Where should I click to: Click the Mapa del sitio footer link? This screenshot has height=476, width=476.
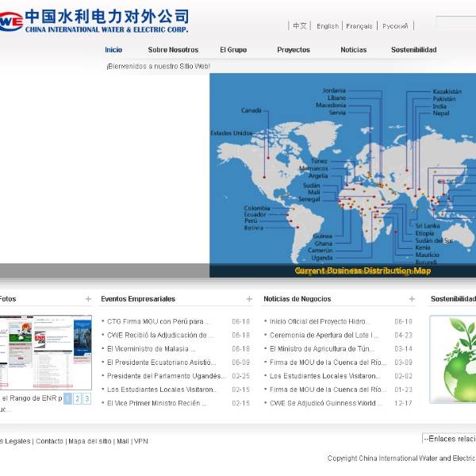(90, 441)
